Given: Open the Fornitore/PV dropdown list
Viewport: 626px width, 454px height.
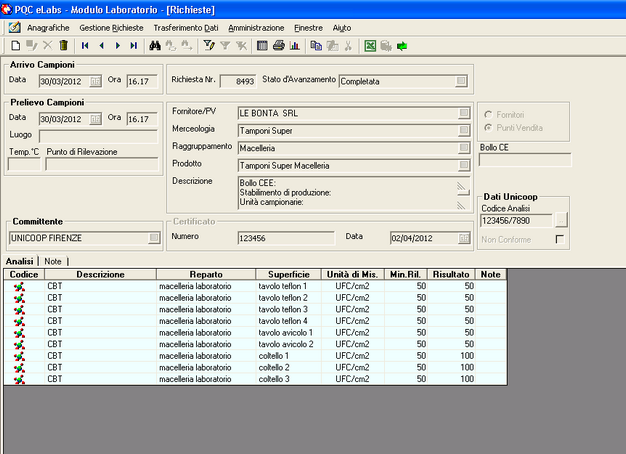Looking at the screenshot, I should coord(463,113).
